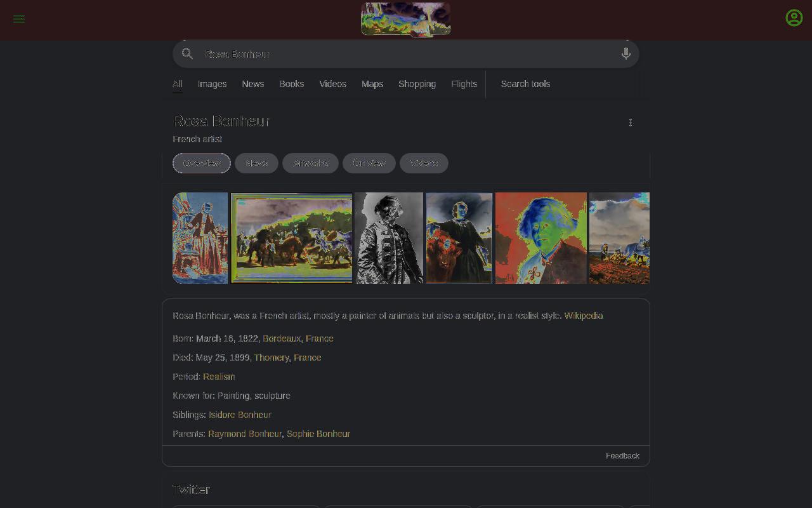812x508 pixels.
Task: Open the account profile icon
Action: [794, 18]
